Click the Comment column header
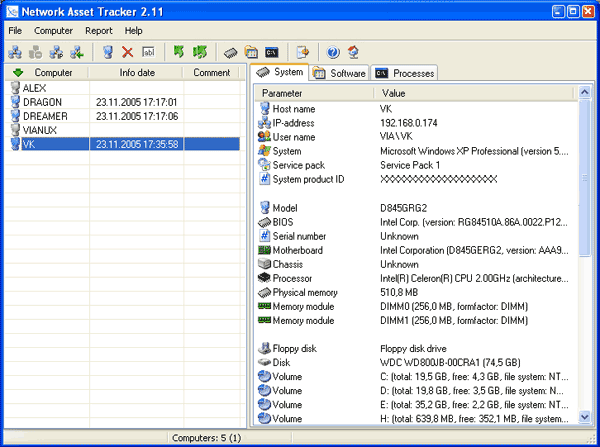Screen dimensions: 600x447 pyautogui.click(x=211, y=72)
